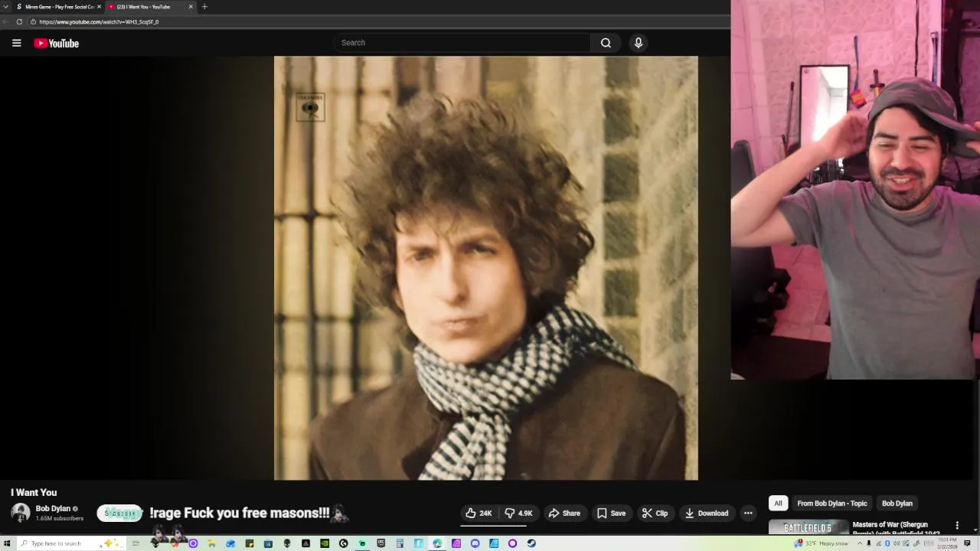Open options menu for Masters of War
Screen dimensions: 980x551
(956, 526)
